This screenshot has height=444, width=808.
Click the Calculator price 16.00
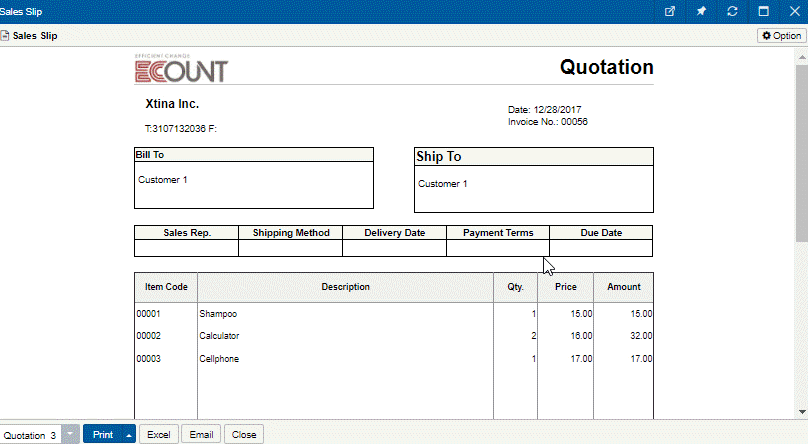581,336
